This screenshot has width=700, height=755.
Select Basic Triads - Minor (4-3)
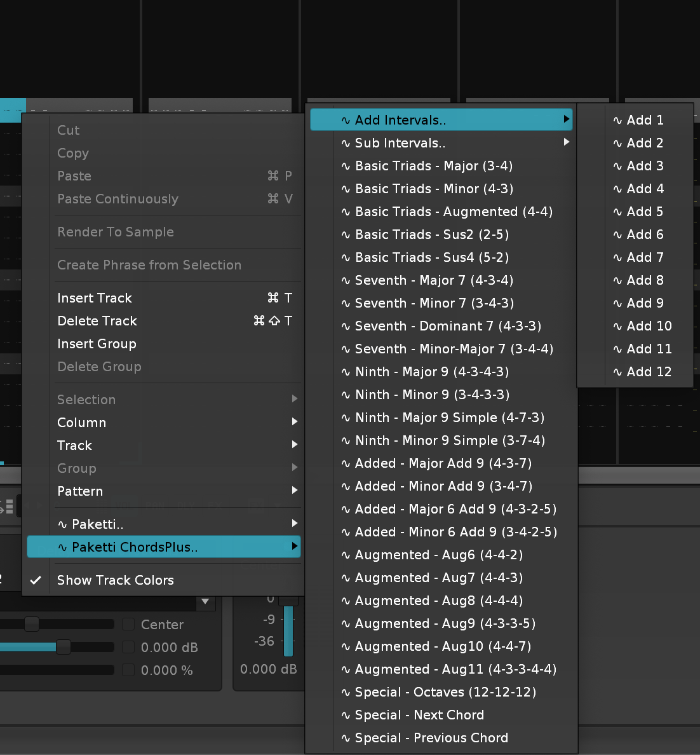coord(434,189)
